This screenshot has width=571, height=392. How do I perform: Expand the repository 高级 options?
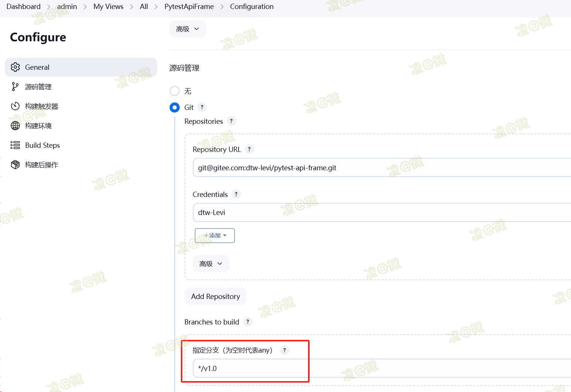211,264
